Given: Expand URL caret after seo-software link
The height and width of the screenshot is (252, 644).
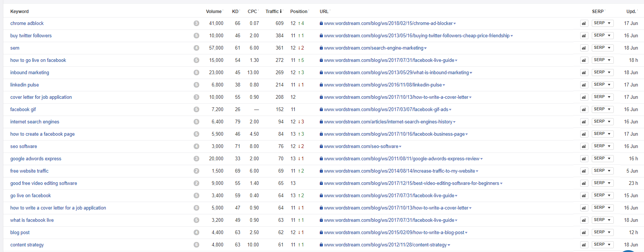Looking at the screenshot, I should [x=400, y=147].
